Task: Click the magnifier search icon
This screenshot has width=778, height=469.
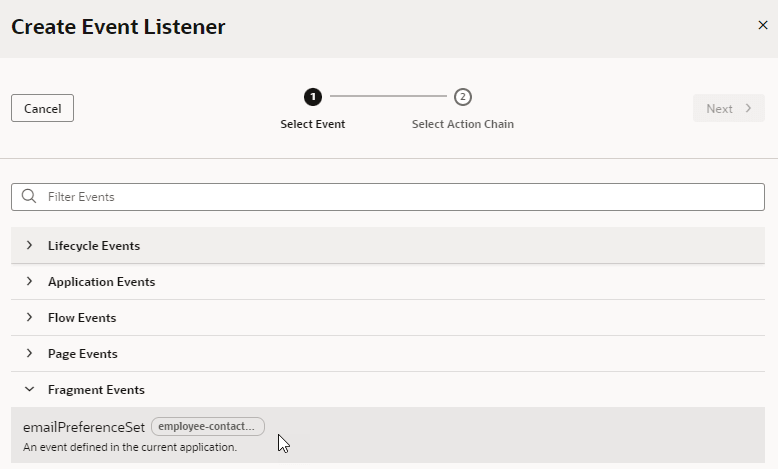Action: [28, 196]
